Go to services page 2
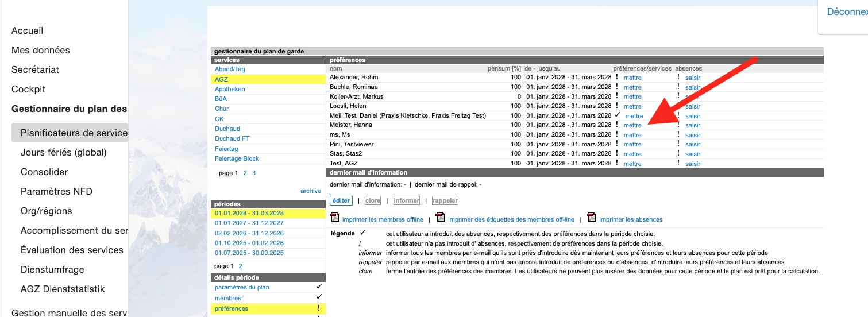868x317 pixels. 245,173
